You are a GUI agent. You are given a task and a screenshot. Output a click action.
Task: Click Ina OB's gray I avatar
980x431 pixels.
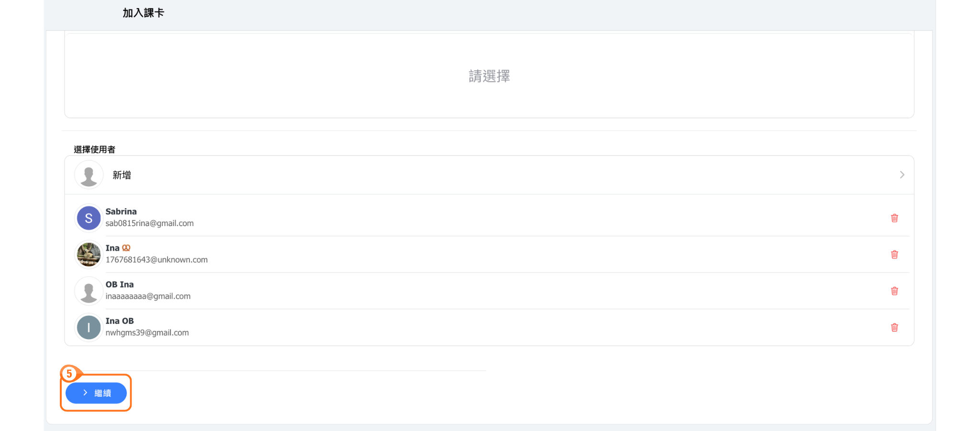(89, 328)
